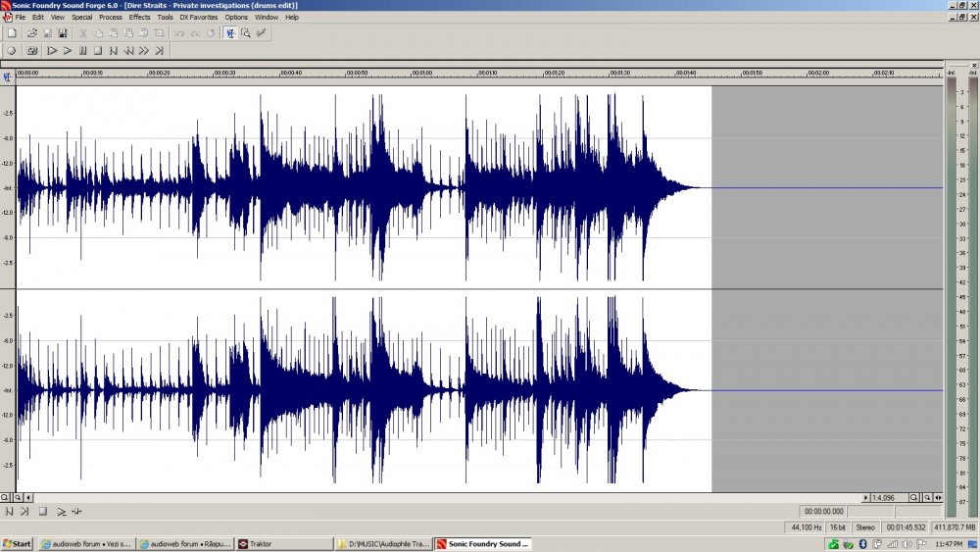Click the Windows Start button
This screenshot has height=552, width=980.
[x=17, y=544]
